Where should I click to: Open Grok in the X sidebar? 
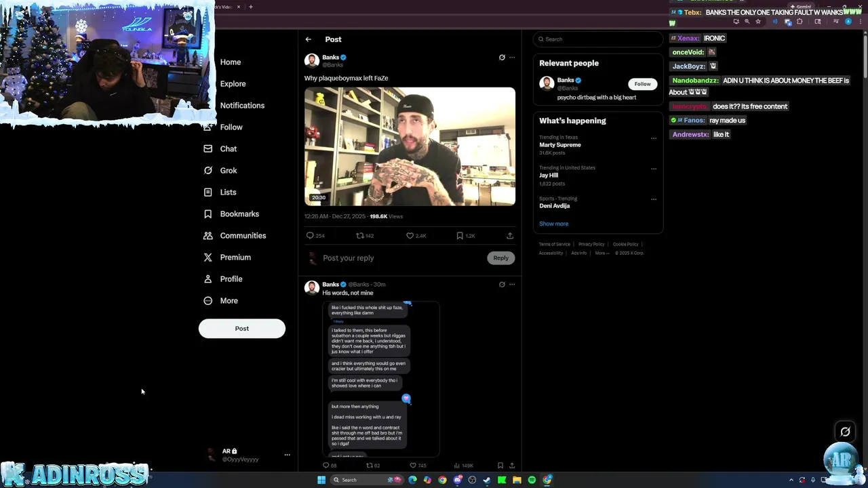(228, 171)
